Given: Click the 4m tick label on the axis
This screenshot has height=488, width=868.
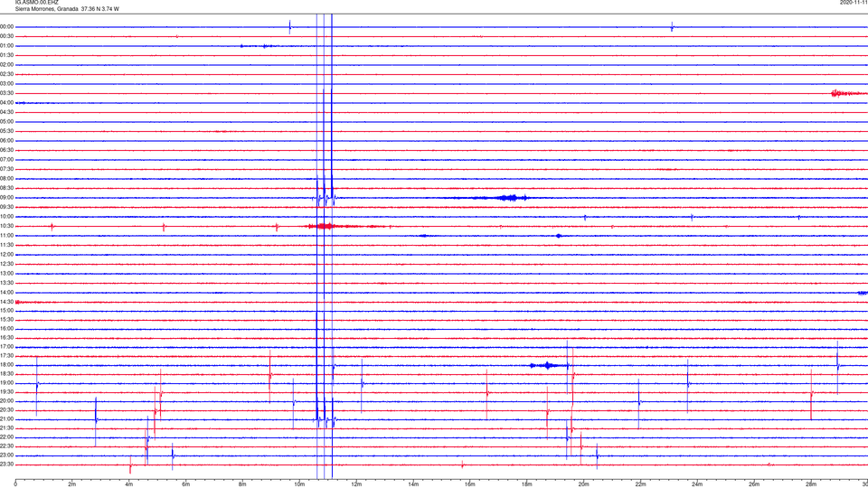Looking at the screenshot, I should tap(129, 484).
